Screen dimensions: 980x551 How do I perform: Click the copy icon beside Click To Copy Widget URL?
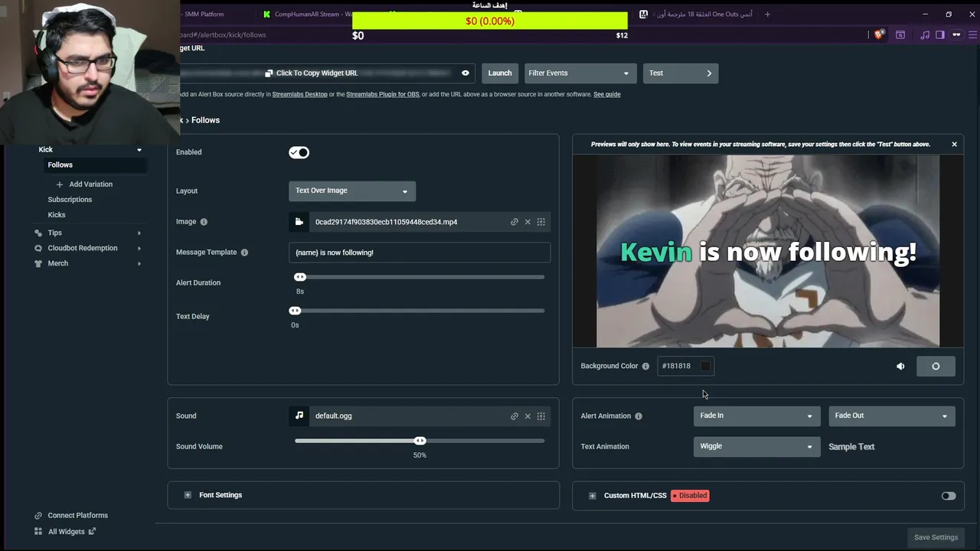point(269,73)
